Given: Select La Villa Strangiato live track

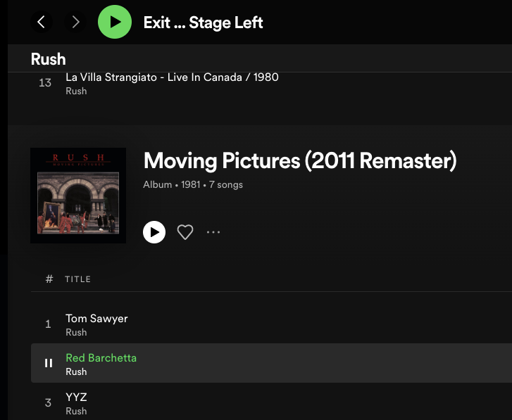Looking at the screenshot, I should tap(271, 84).
